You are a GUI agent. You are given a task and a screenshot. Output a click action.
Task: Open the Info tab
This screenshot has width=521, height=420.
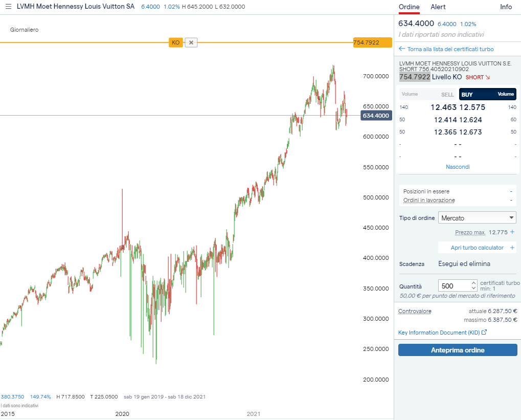pos(506,7)
